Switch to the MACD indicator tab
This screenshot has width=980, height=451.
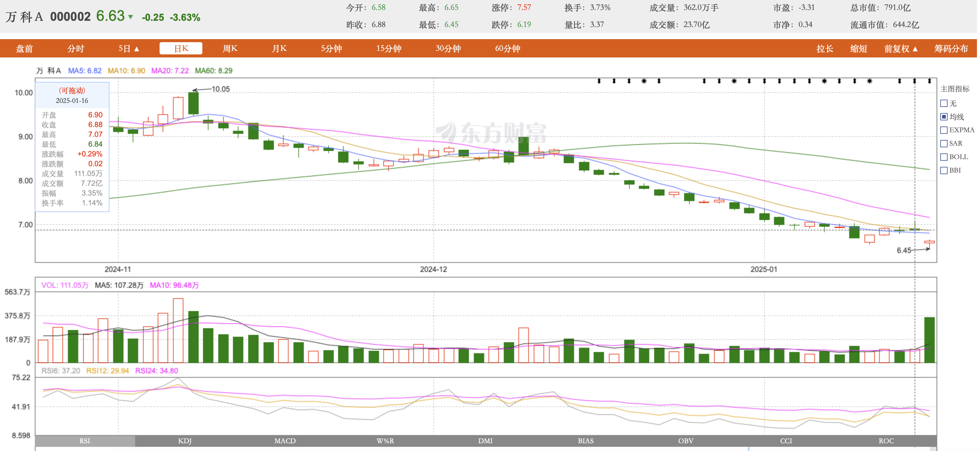click(x=285, y=441)
